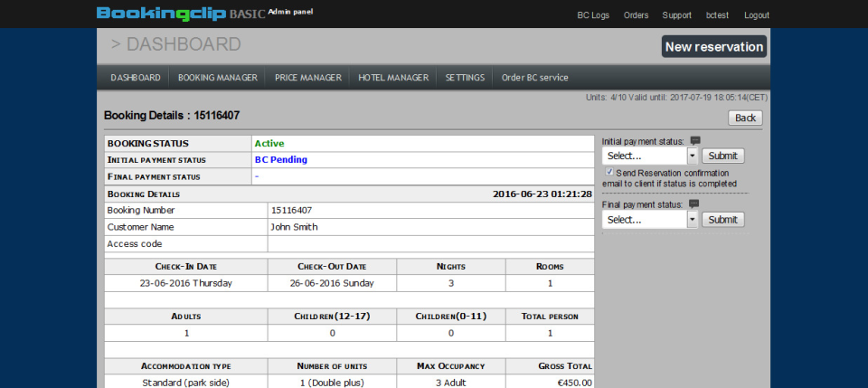This screenshot has width=868, height=388.
Task: Expand the Final payment status dropdown
Action: (650, 220)
